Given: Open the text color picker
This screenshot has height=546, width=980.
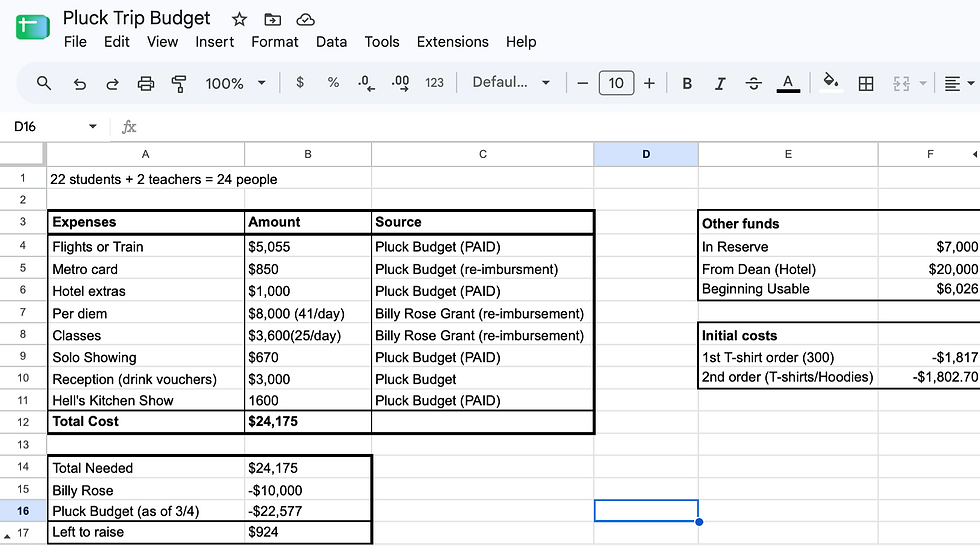Looking at the screenshot, I should [x=788, y=83].
